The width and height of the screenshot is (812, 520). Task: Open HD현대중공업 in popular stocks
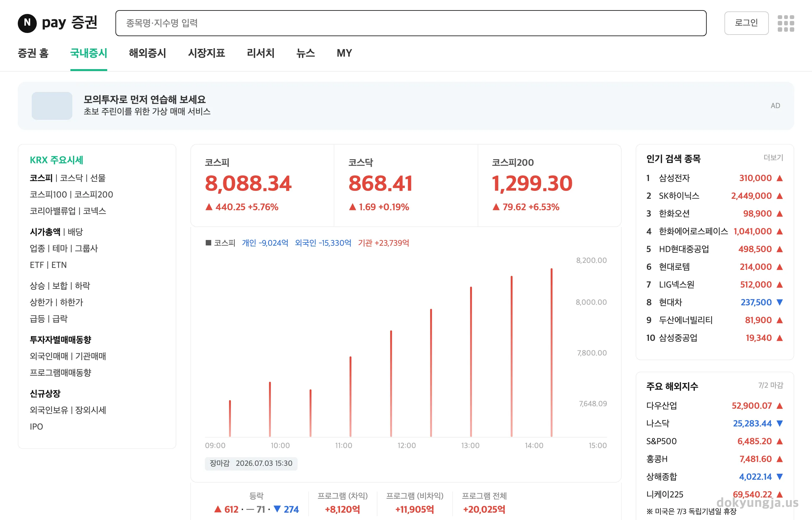[714, 249]
